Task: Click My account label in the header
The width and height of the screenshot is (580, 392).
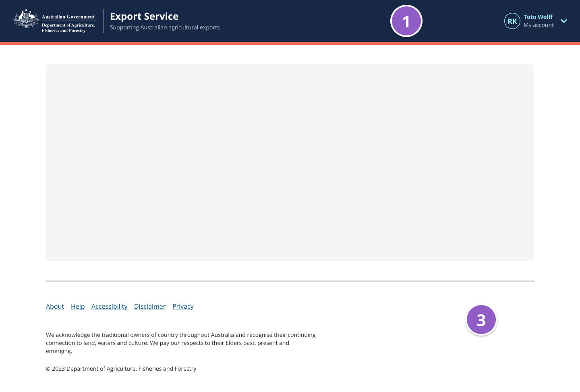Action: click(539, 25)
